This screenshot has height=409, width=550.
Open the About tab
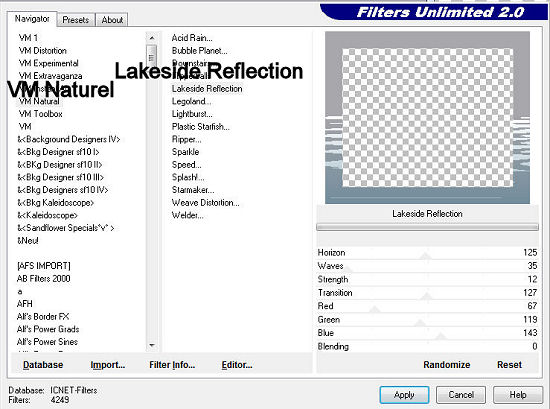pos(112,20)
